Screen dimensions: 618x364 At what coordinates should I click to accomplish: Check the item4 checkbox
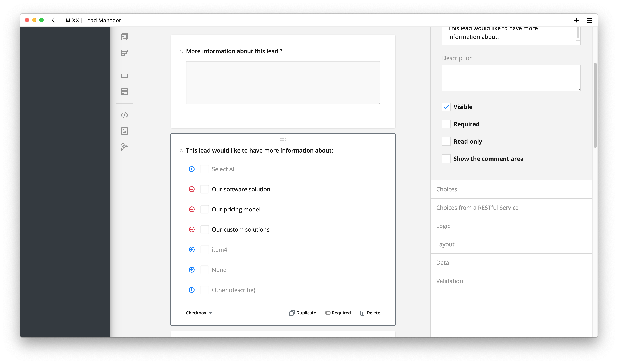[x=205, y=249]
